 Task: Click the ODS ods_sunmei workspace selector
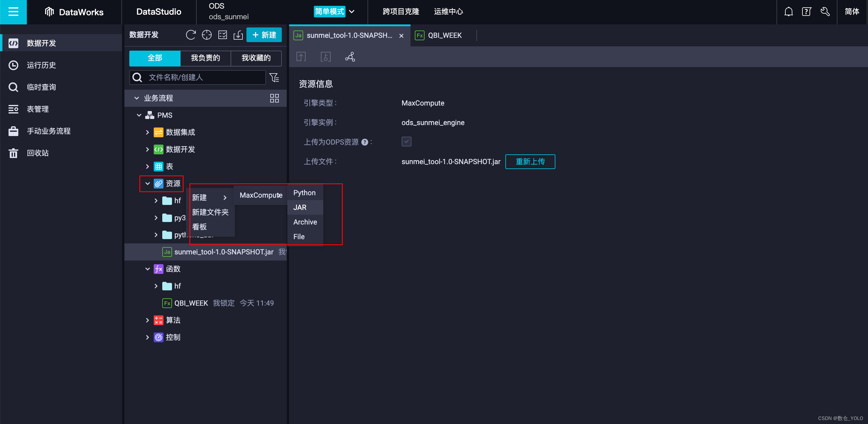tap(228, 12)
